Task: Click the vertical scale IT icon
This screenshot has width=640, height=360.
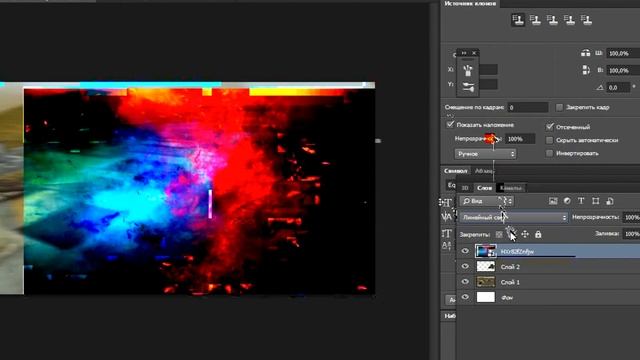Action: coord(446,233)
